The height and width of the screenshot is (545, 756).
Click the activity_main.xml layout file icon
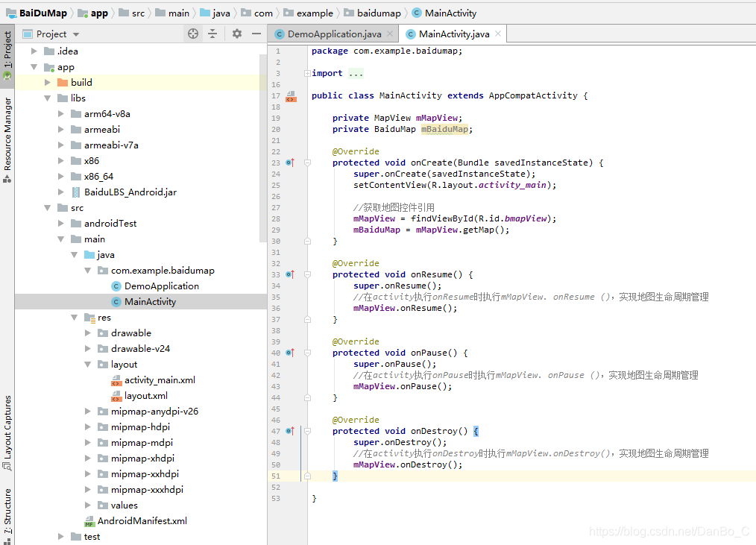coord(116,380)
